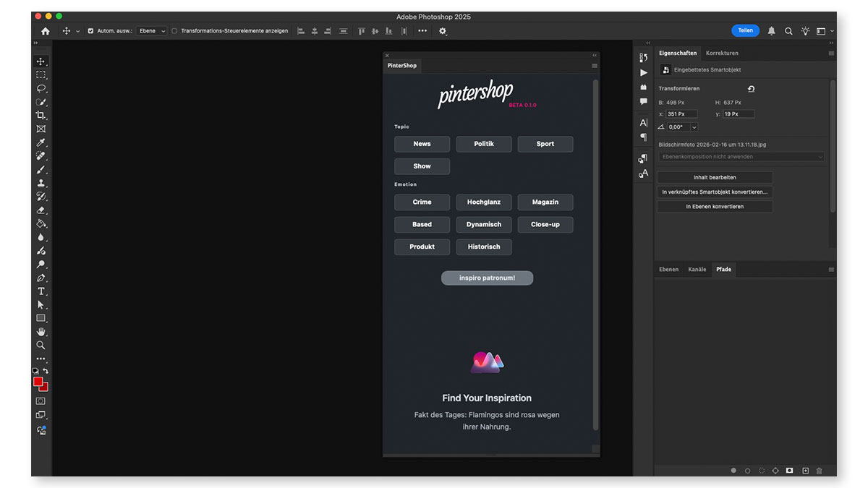868x488 pixels.
Task: Open the Discover lightbulb icon
Action: 805,31
